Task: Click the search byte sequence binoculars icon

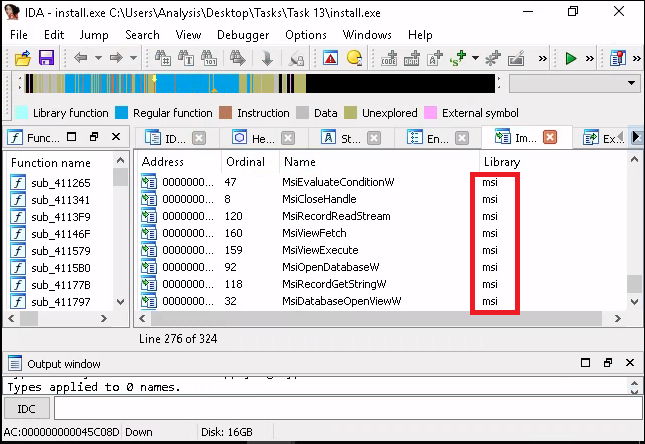Action: (x=209, y=58)
